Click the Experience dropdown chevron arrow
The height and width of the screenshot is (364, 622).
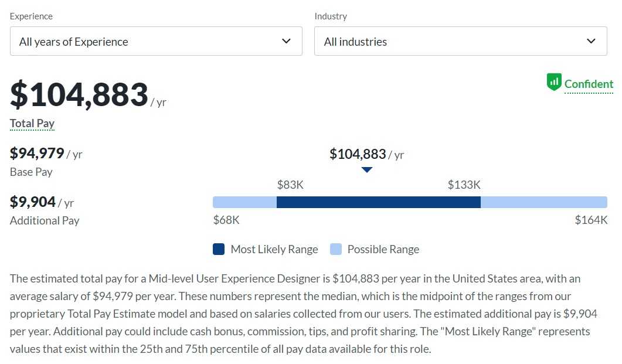click(x=286, y=41)
